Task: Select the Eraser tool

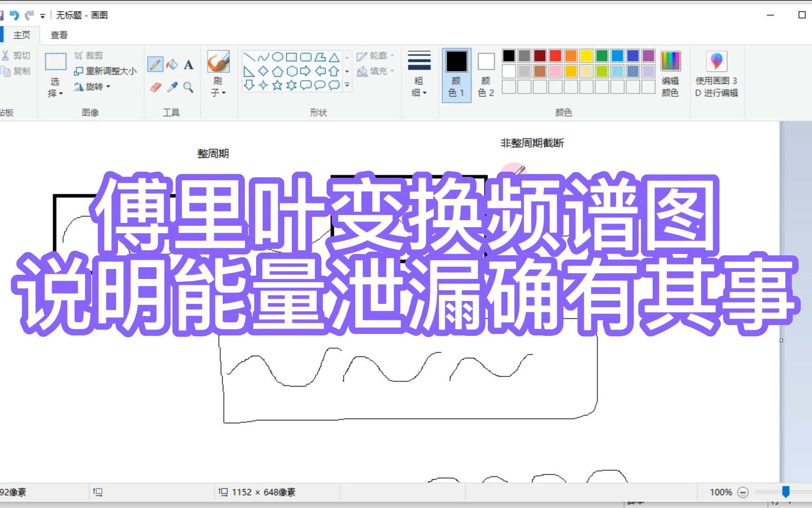Action: [x=156, y=87]
